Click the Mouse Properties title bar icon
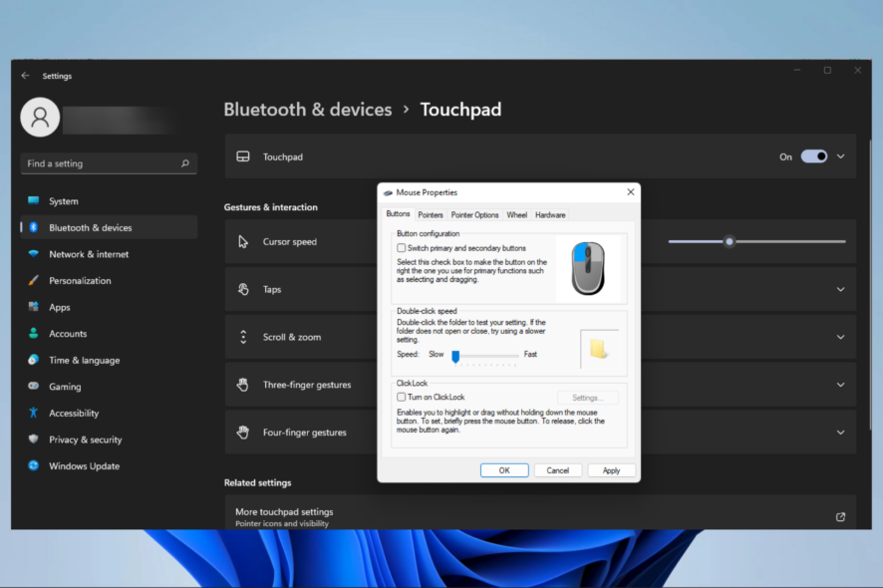 click(388, 192)
